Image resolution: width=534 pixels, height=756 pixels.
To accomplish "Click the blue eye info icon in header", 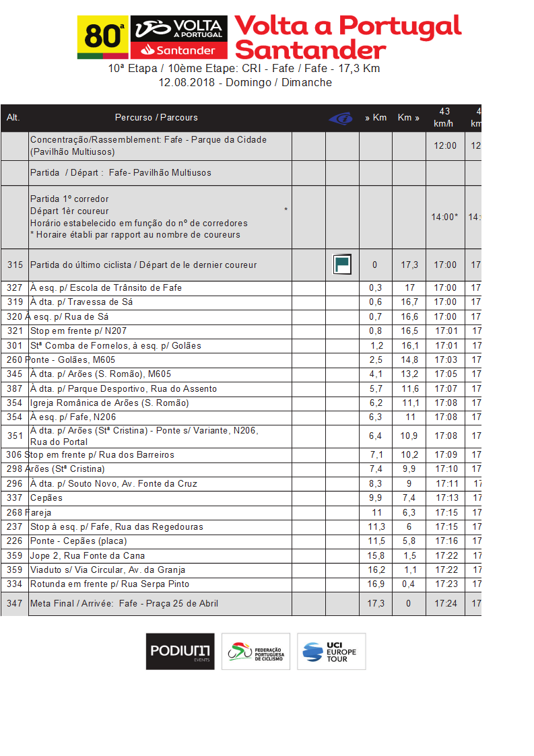I will point(341,118).
